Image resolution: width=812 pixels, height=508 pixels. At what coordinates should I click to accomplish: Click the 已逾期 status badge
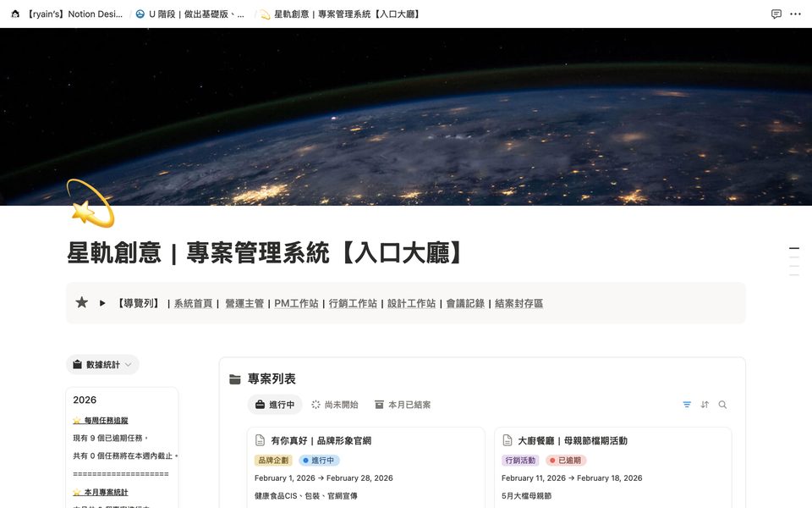[x=566, y=461]
